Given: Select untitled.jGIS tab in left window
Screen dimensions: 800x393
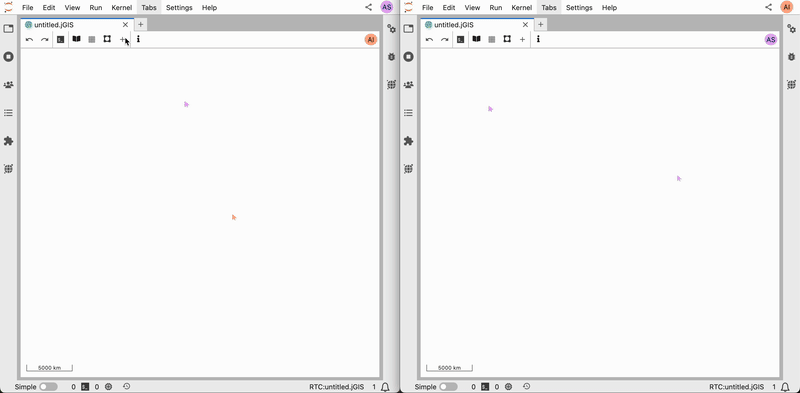Looking at the screenshot, I should 77,24.
